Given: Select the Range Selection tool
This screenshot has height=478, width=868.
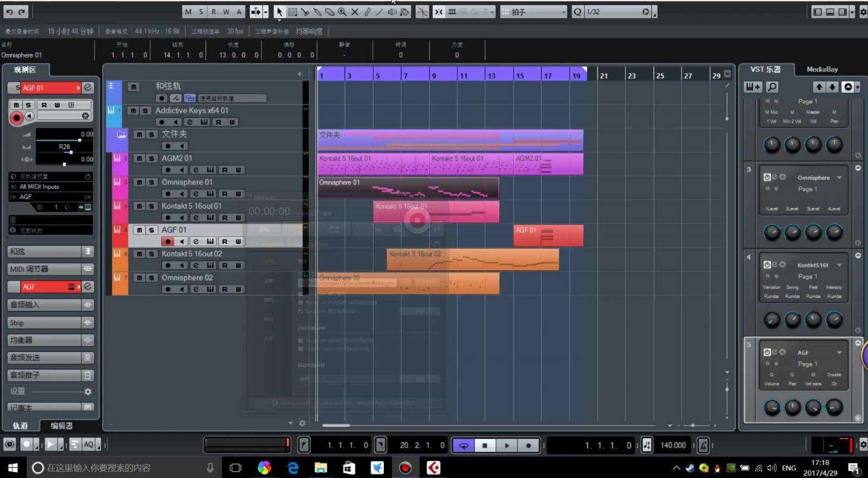Looking at the screenshot, I should [292, 12].
